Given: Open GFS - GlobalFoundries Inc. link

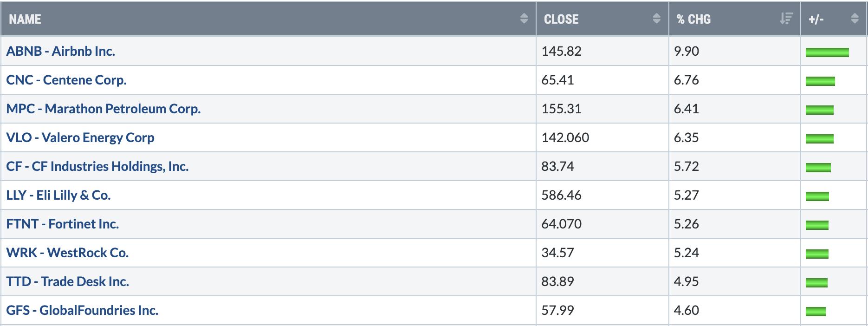Looking at the screenshot, I should click(82, 310).
